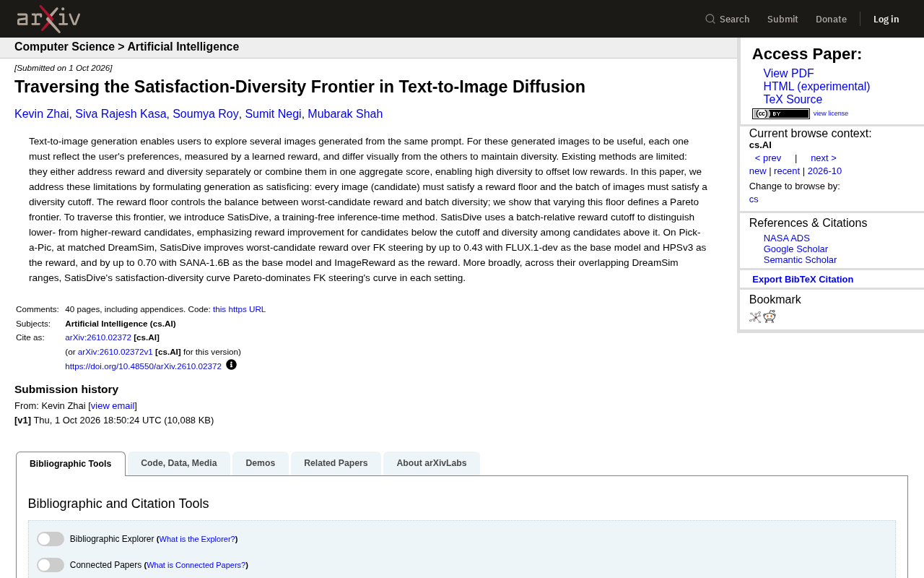The width and height of the screenshot is (924, 578).
Task: Click the Creative Commons BY license badge
Action: (781, 113)
